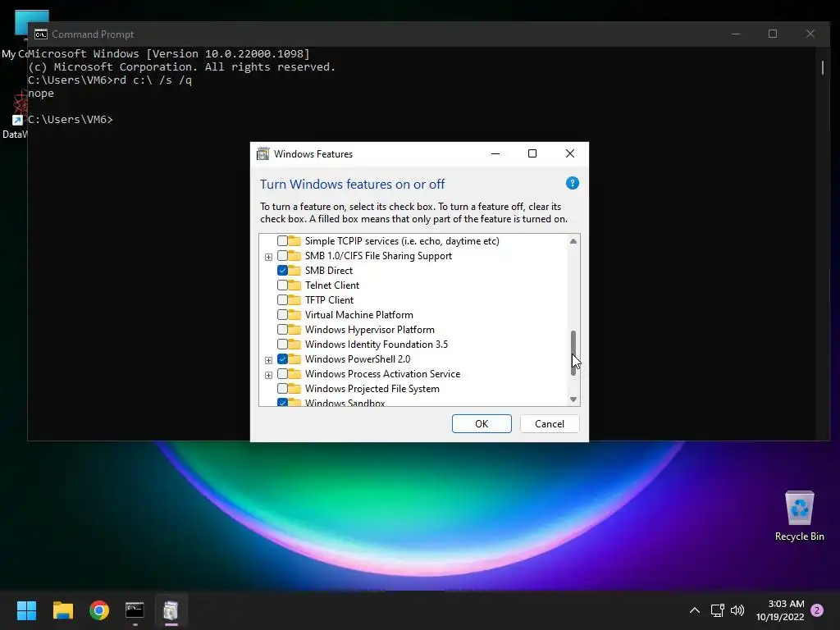
Task: Uncheck the SMB Direct checkbox
Action: pos(282,271)
